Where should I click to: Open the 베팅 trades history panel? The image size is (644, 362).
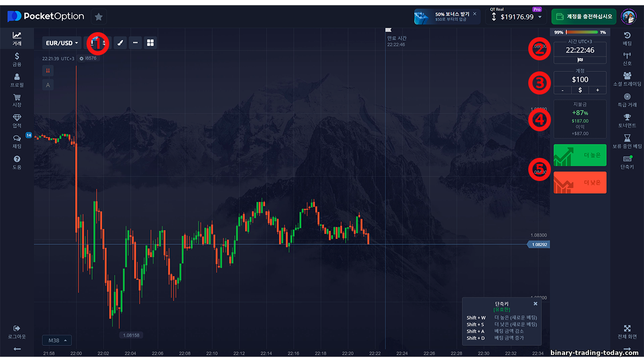627,39
